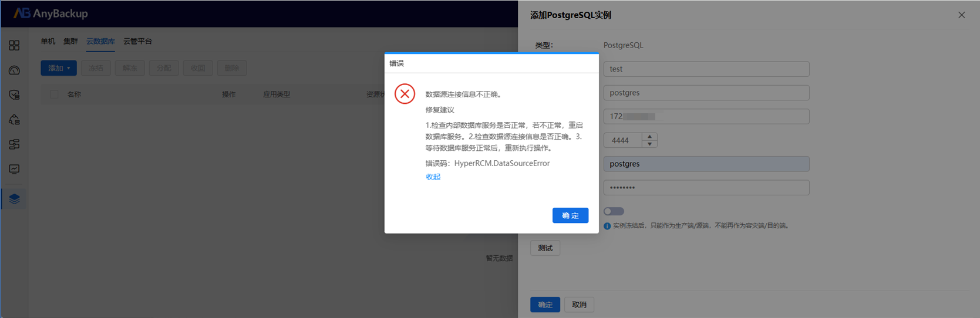Click the 暂无数据 empty text
This screenshot has width=980, height=318.
tap(499, 258)
